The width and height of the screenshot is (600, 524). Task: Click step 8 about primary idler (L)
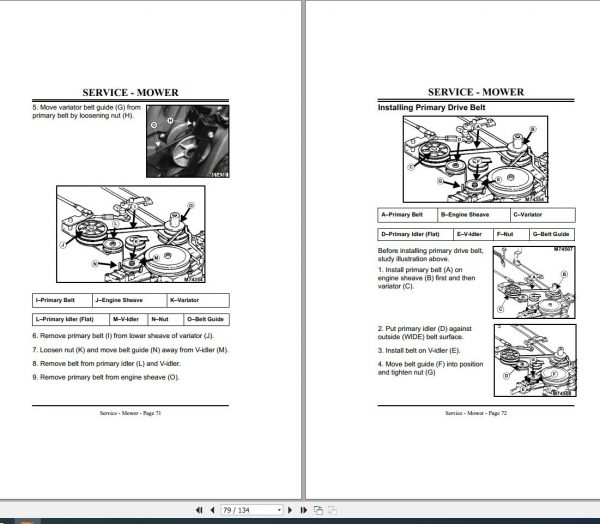click(x=106, y=364)
